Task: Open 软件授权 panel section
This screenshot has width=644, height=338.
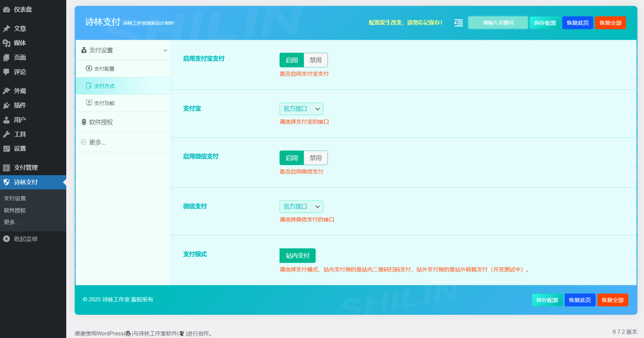Action: [x=123, y=122]
